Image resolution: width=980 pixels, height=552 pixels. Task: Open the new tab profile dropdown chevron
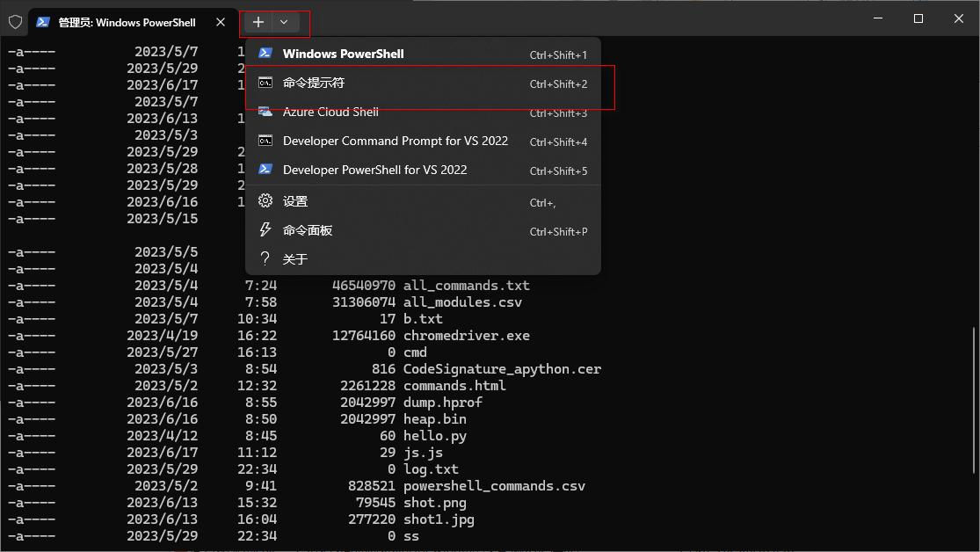click(x=284, y=22)
